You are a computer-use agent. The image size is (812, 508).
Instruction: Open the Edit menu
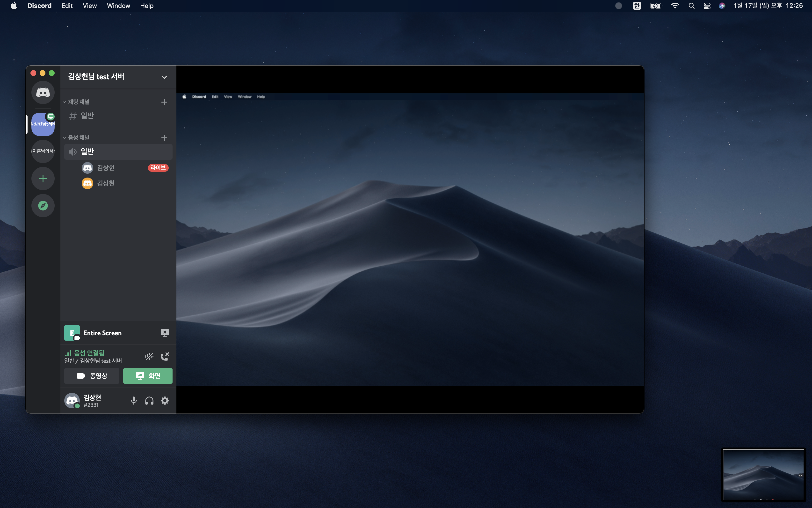(67, 6)
